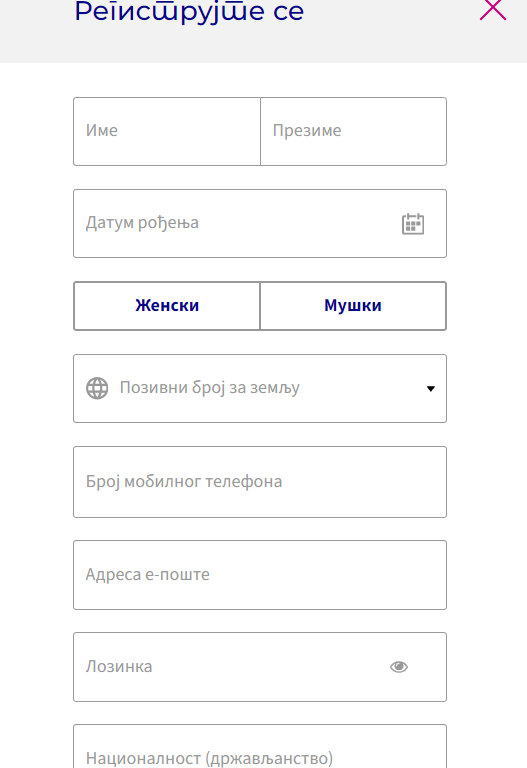Close the Региструјте се dialog with the X
This screenshot has width=527, height=768.
pos(493,9)
